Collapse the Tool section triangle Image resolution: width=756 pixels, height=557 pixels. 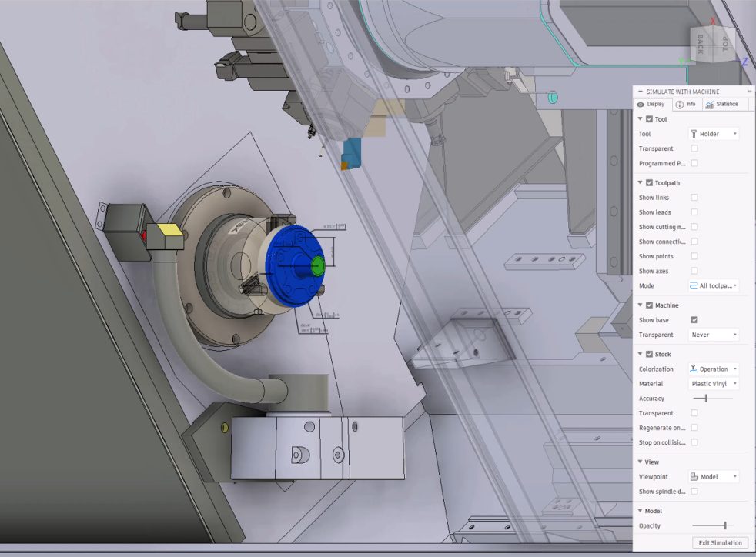[640, 119]
